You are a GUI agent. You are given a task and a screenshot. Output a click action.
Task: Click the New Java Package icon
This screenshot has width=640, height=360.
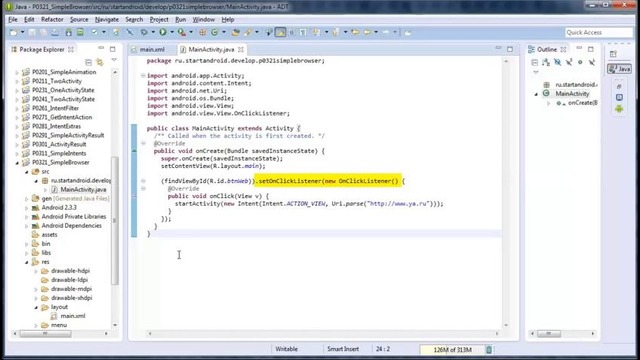(x=202, y=32)
